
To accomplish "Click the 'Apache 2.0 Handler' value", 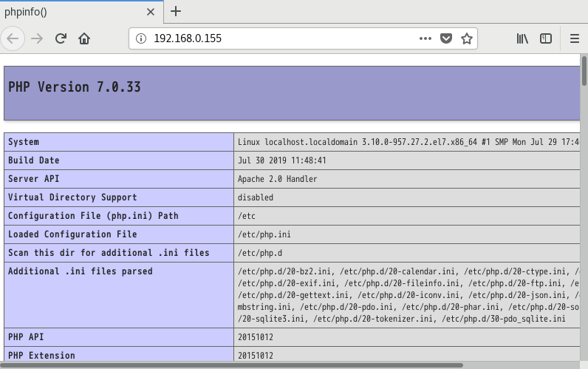I will point(278,179).
